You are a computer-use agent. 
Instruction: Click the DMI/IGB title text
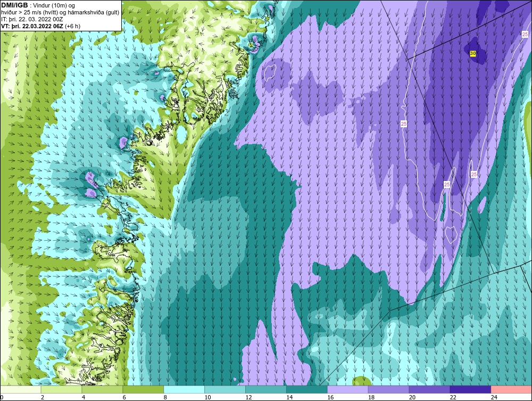tap(14, 5)
